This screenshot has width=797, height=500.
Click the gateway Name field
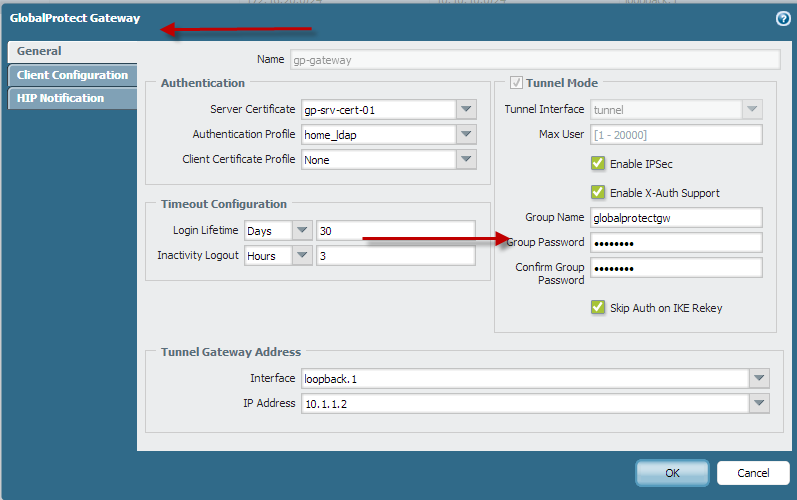(535, 60)
